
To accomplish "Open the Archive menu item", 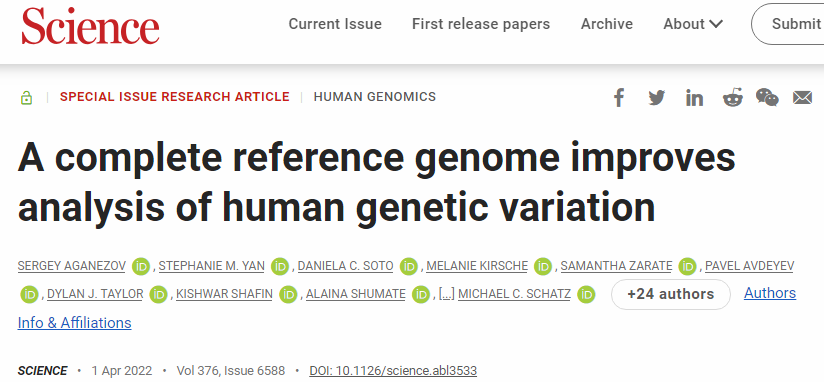I will click(x=606, y=24).
